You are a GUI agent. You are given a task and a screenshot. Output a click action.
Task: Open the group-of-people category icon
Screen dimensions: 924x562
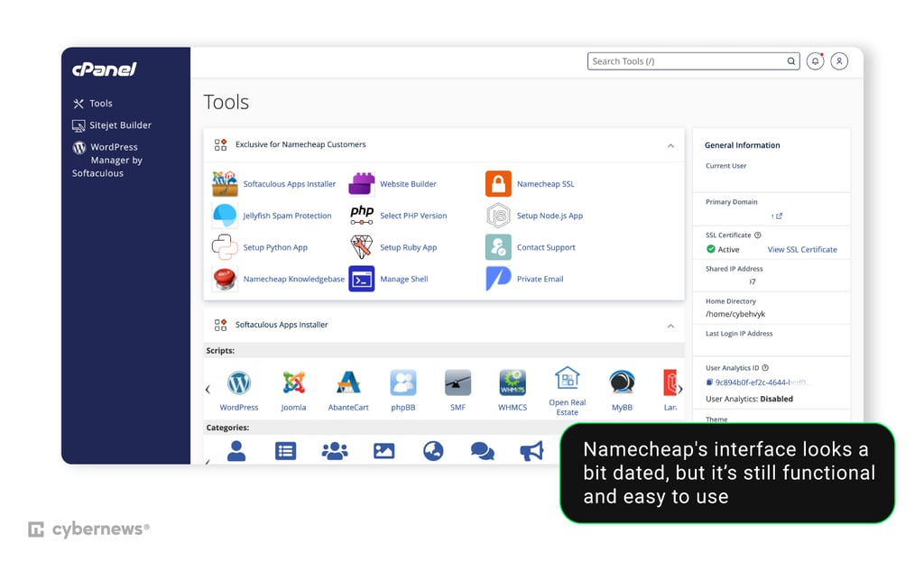pos(335,451)
